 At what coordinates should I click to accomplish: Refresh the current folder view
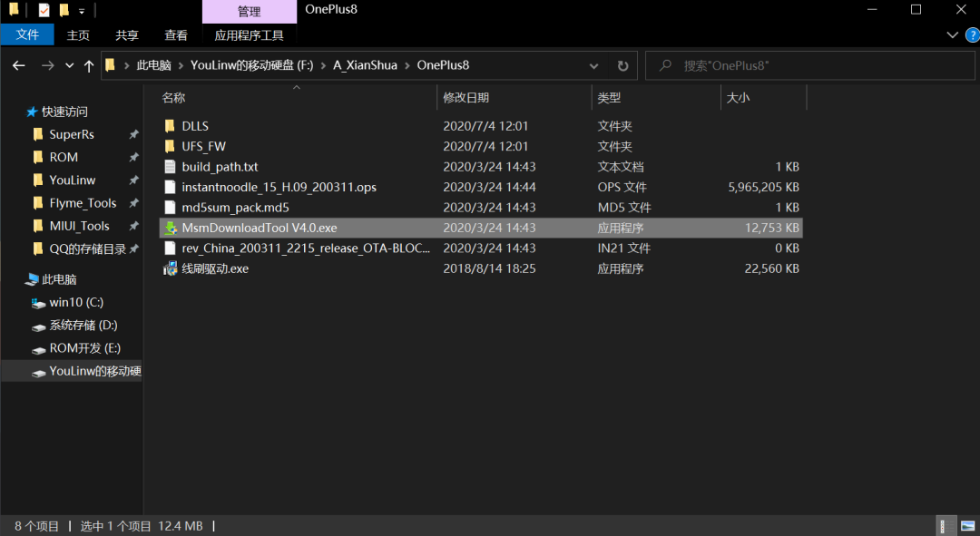[x=623, y=65]
